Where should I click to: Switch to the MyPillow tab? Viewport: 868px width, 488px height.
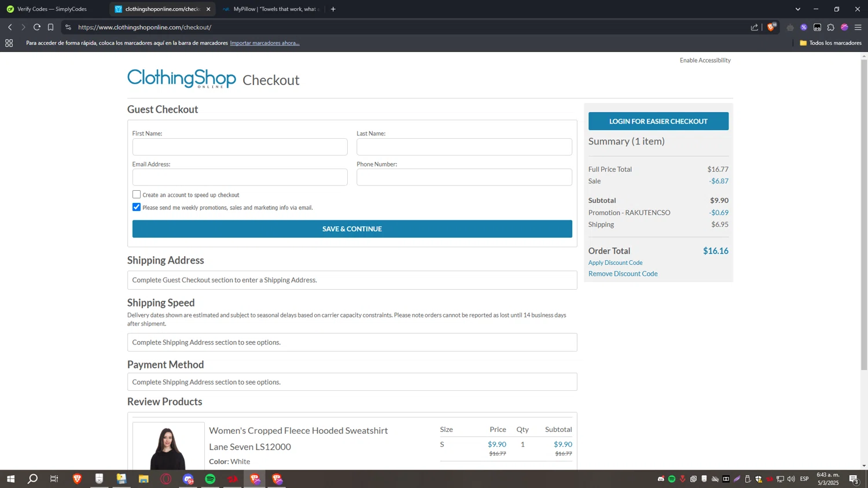(x=272, y=9)
